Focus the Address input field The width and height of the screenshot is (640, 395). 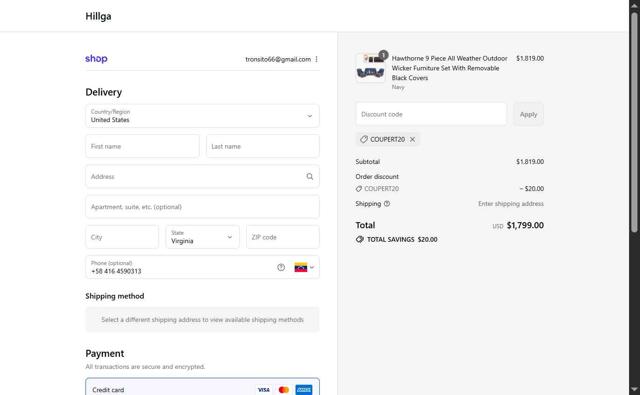[202, 176]
